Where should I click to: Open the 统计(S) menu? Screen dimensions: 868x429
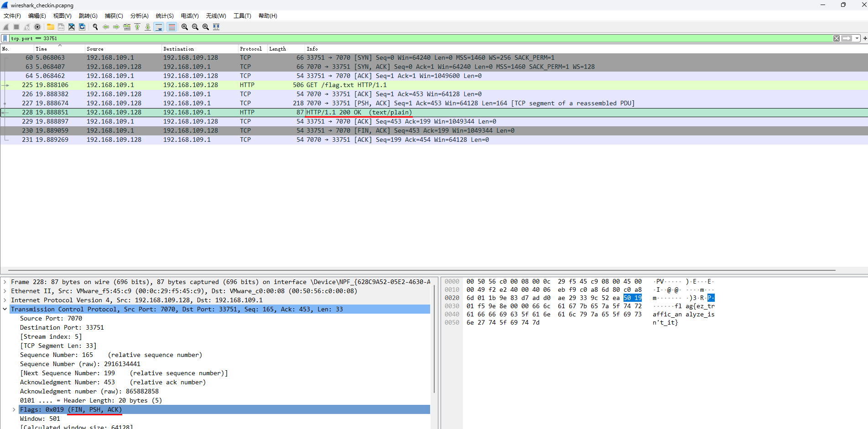[x=164, y=16]
